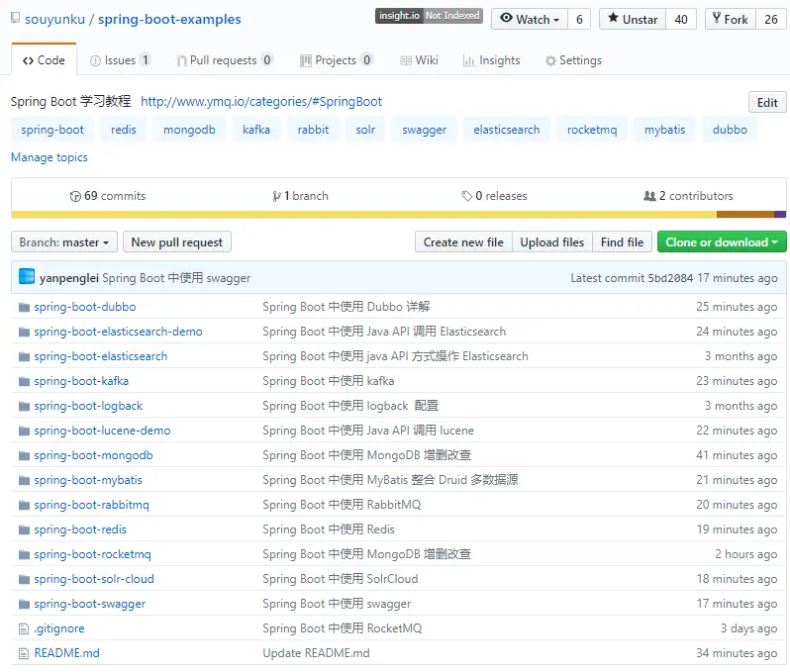Click the folder icon for spring-boot-kafka

(x=24, y=381)
